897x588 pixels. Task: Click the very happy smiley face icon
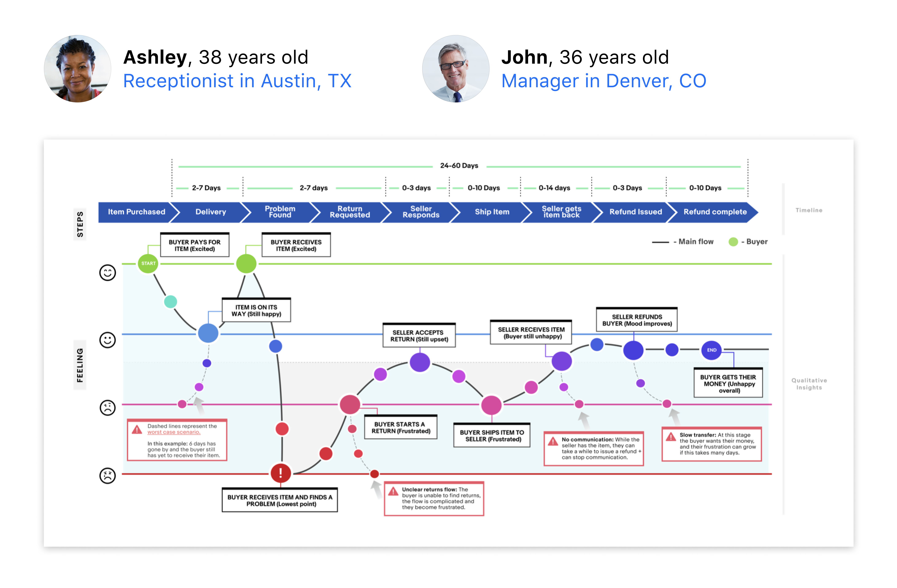click(107, 272)
